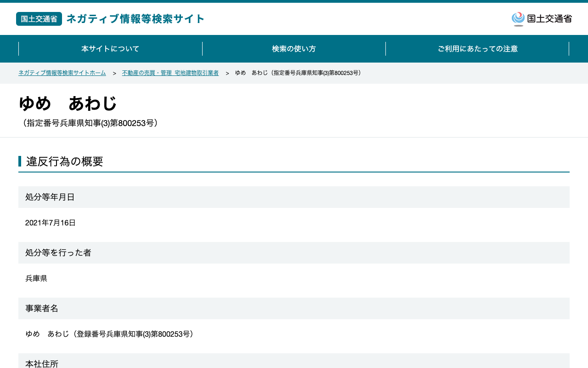Viewport: 588px width, 368px height.
Task: Click the 違反行為の概要 section heading
Action: coord(65,161)
